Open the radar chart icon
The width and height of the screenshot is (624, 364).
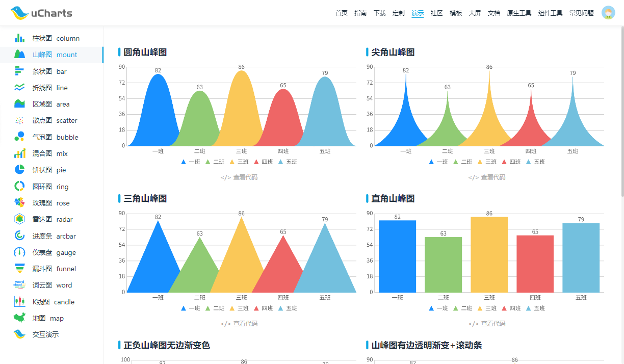tap(19, 219)
